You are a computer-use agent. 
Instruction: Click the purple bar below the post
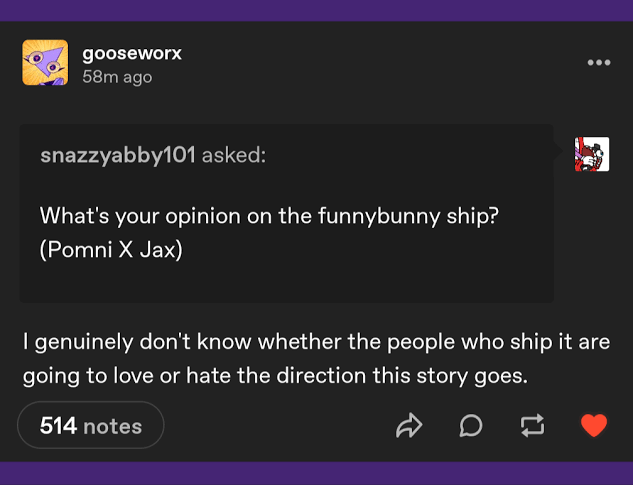(x=316, y=473)
